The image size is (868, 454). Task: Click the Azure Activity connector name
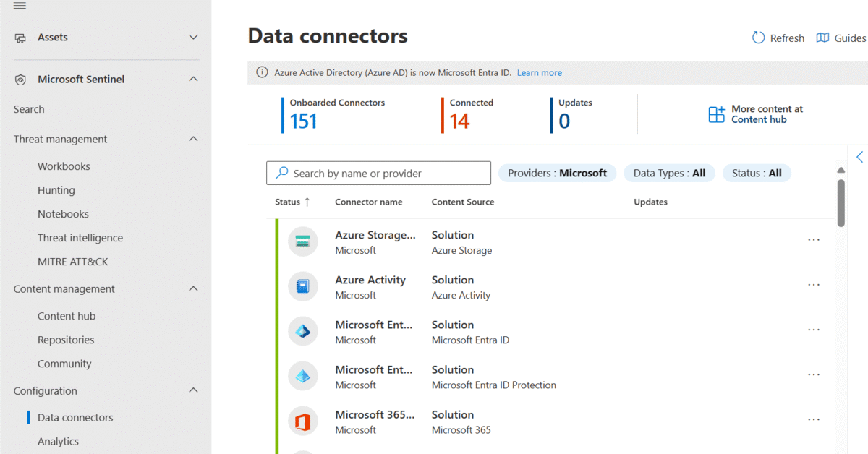click(x=370, y=280)
